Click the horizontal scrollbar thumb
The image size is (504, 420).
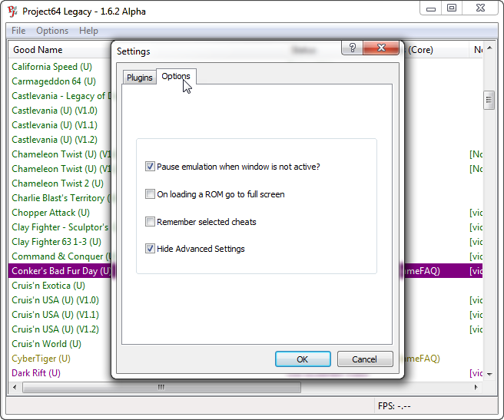[x=161, y=387]
